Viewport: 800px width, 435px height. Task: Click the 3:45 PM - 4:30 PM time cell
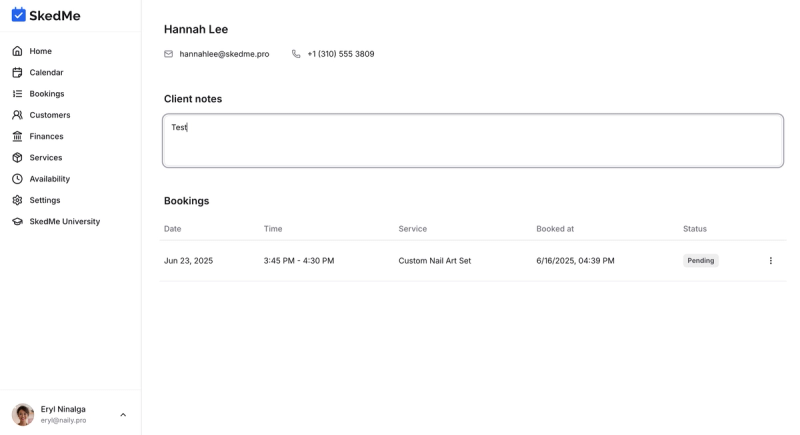[299, 261]
